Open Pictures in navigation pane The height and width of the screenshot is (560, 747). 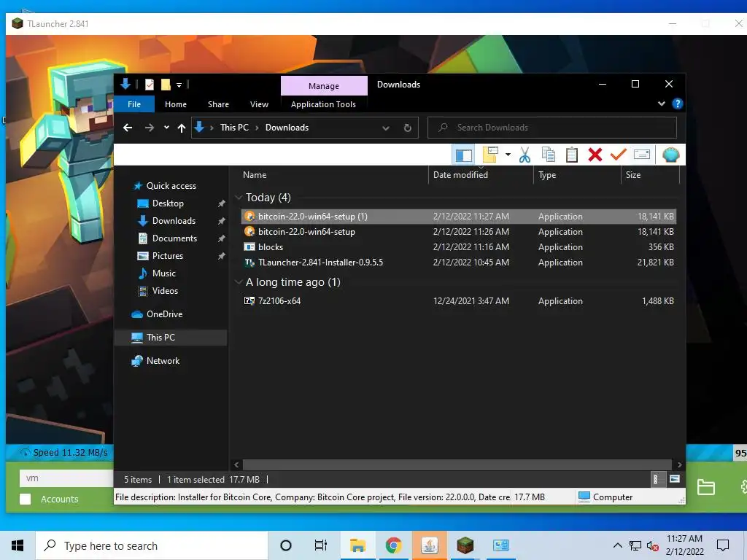(x=167, y=256)
